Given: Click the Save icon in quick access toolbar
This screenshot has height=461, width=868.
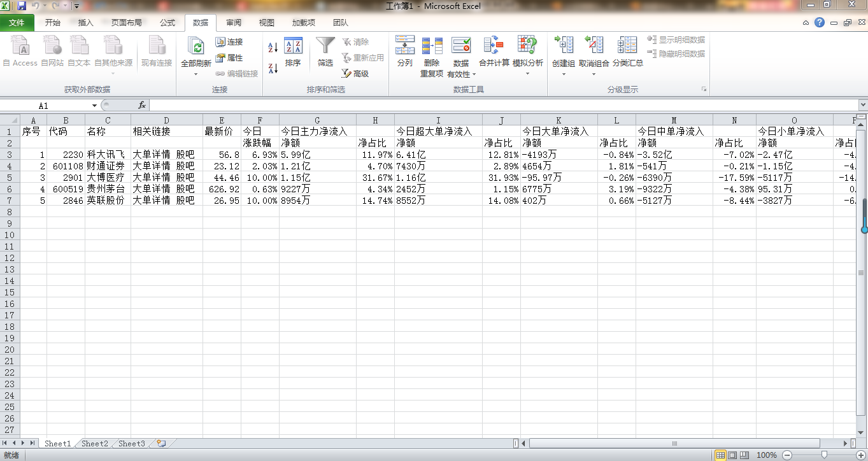Looking at the screenshot, I should (22, 6).
